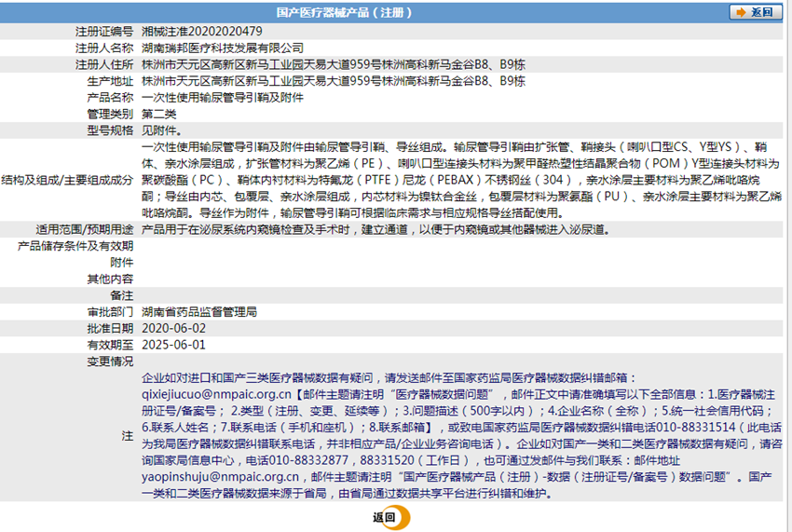Image resolution: width=792 pixels, height=532 pixels.
Task: Click the email qixiejiucuo@nmpaic.org.cn
Action: pyautogui.click(x=217, y=394)
